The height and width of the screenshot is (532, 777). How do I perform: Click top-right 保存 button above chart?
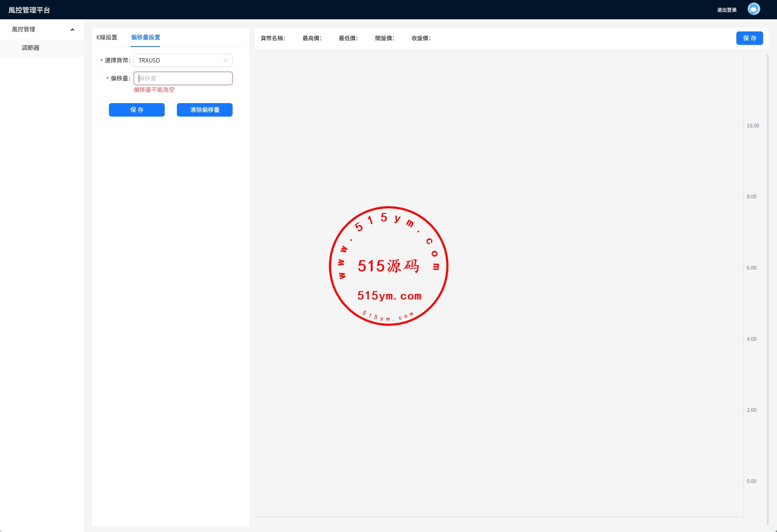pos(749,38)
